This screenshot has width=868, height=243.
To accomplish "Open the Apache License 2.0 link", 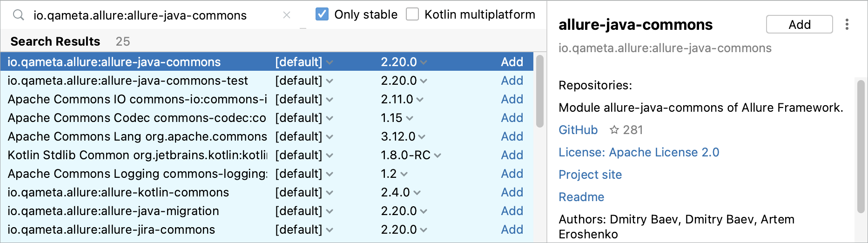I will (x=639, y=152).
